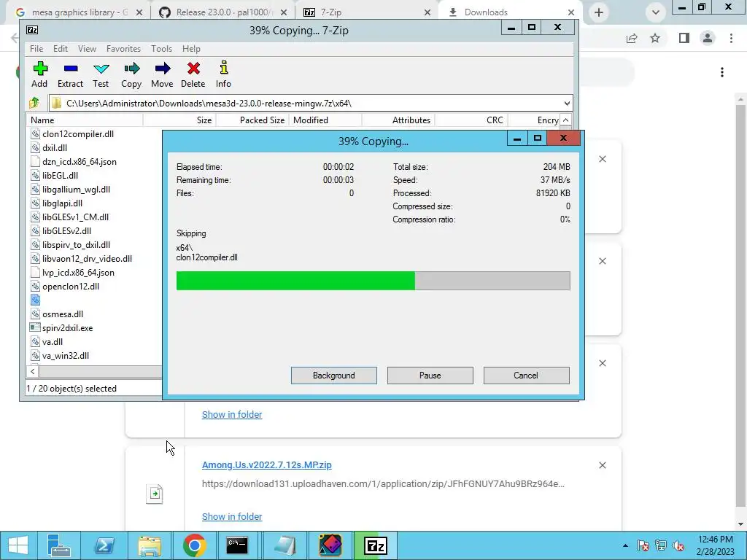Viewport: 747px width, 560px height.
Task: Open the View menu in 7-Zip
Action: pos(88,49)
